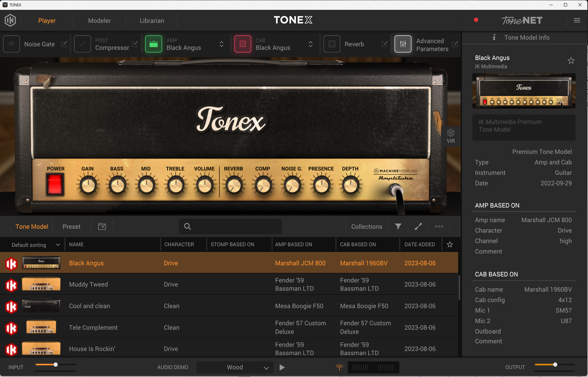
Task: Toggle the red CAB module button
Action: (243, 44)
